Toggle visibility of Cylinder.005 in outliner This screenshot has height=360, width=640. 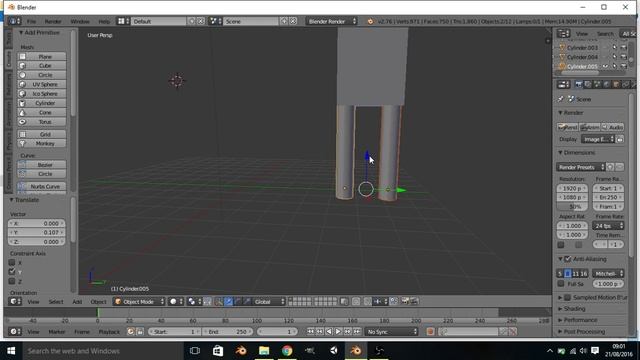606,66
